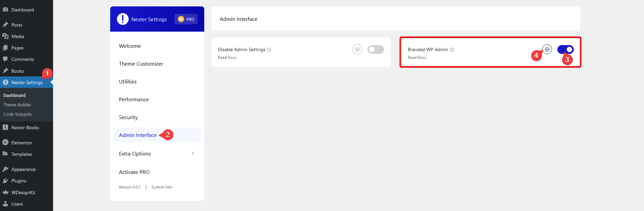Click Nexter Settings label in WP sidebar
The width and height of the screenshot is (644, 211).
click(27, 82)
